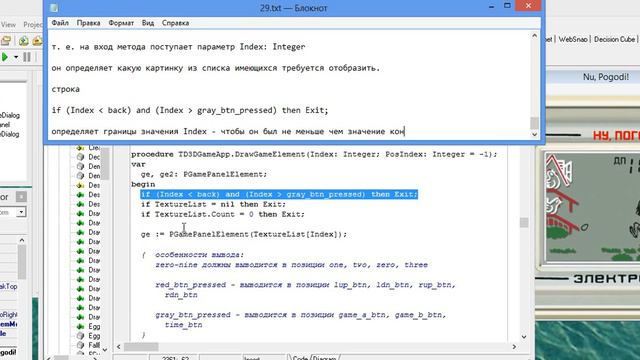Screen dimensions: 640x360
Task: Click the comment line starting 'red_btn_pressed'
Action: (x=305, y=285)
